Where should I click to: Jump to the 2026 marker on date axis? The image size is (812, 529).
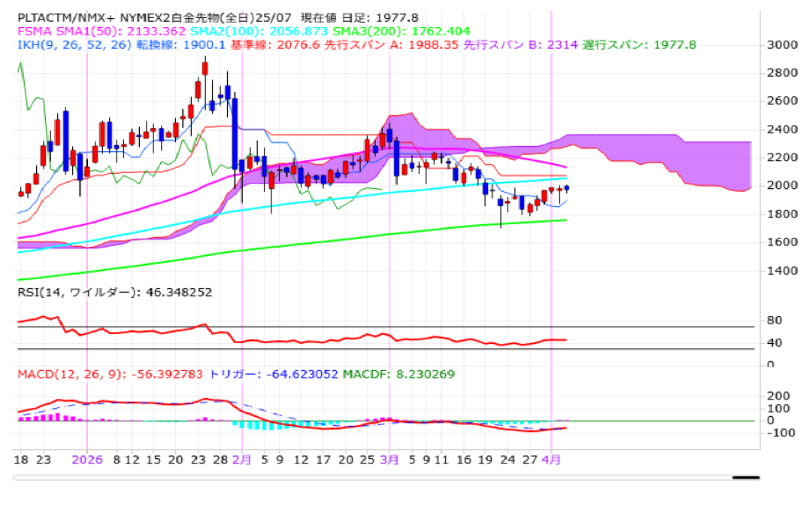[88, 459]
